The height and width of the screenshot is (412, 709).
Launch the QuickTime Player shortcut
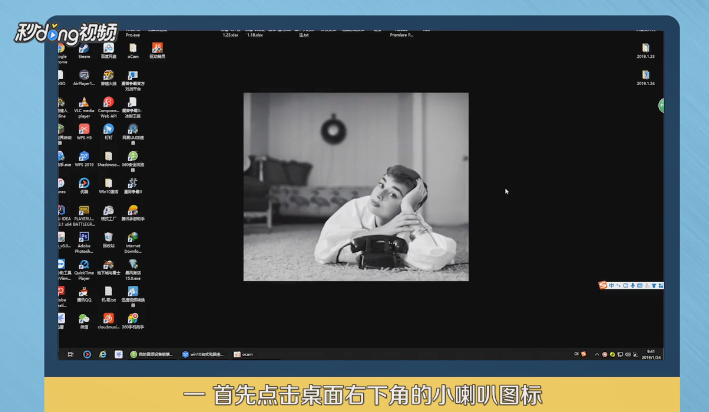click(x=84, y=270)
